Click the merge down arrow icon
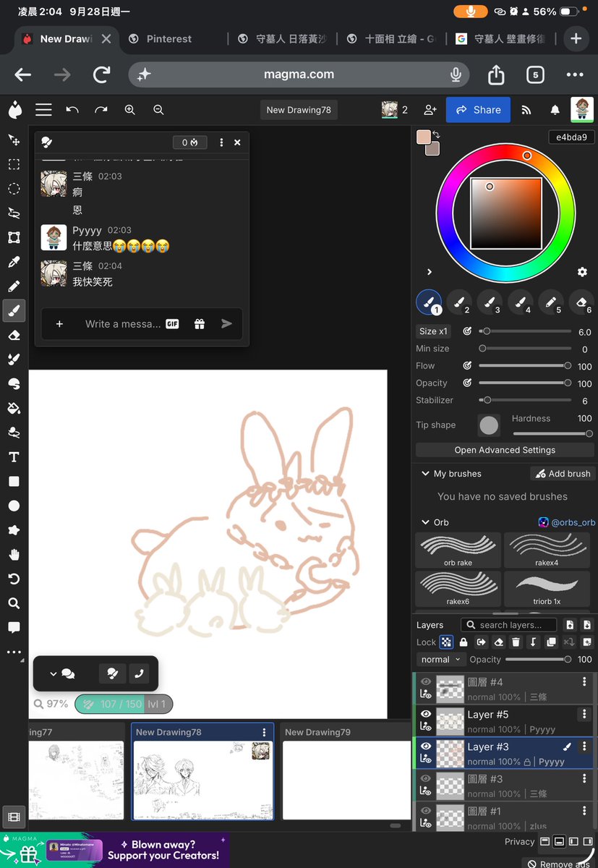The image size is (598, 868). coord(534,642)
